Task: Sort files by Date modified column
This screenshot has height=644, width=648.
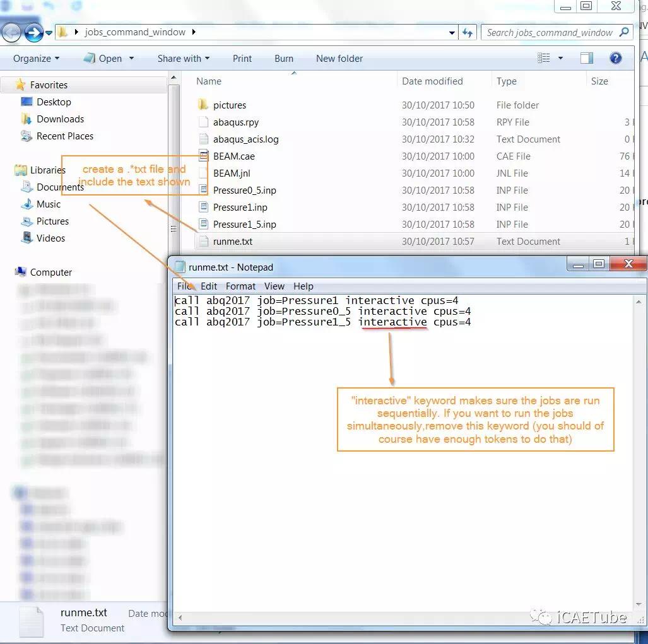Action: point(432,81)
